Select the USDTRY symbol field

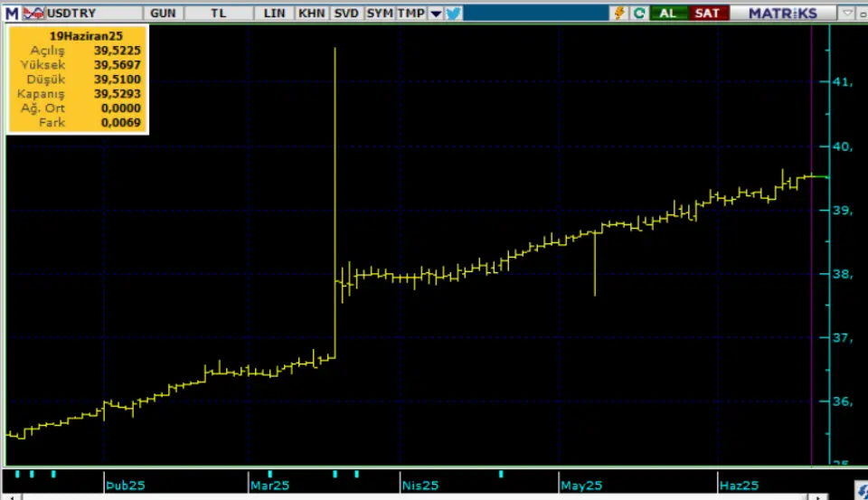pos(93,13)
